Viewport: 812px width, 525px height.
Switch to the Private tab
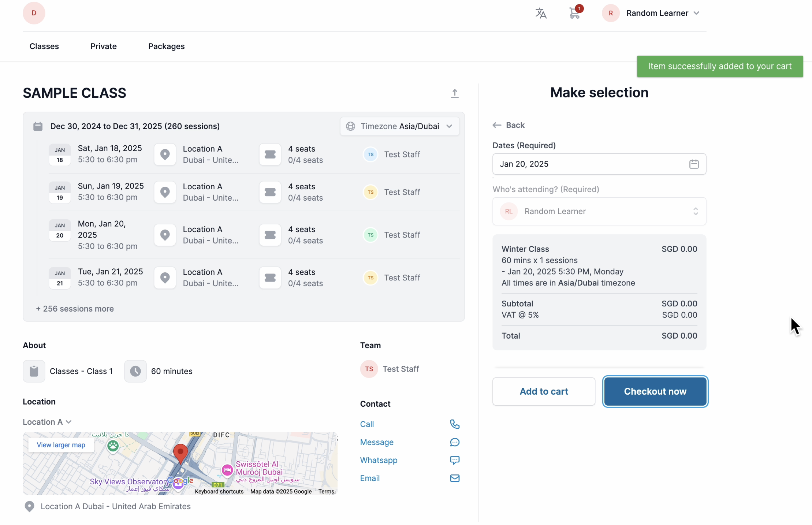[103, 46]
